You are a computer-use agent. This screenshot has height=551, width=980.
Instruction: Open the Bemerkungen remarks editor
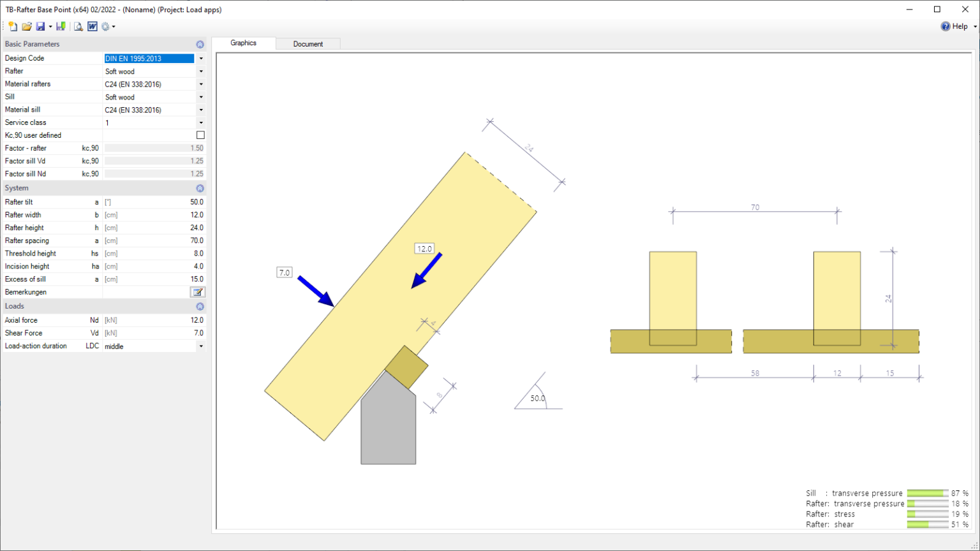[198, 292]
